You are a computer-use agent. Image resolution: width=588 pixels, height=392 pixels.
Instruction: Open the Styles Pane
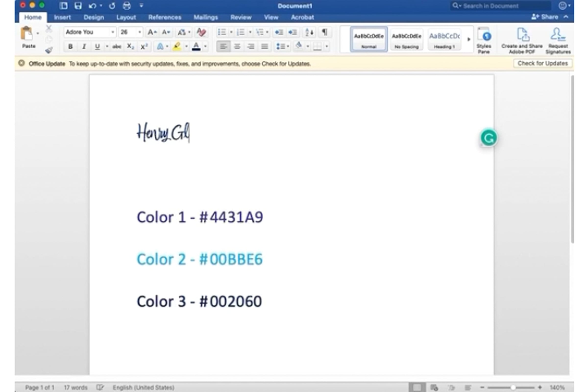tap(484, 41)
